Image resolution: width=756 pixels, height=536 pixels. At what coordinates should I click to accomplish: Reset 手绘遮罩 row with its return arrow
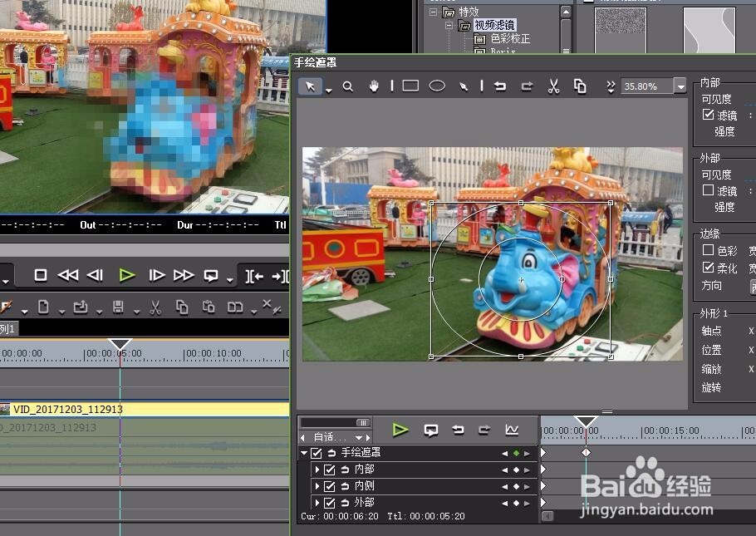pos(331,453)
